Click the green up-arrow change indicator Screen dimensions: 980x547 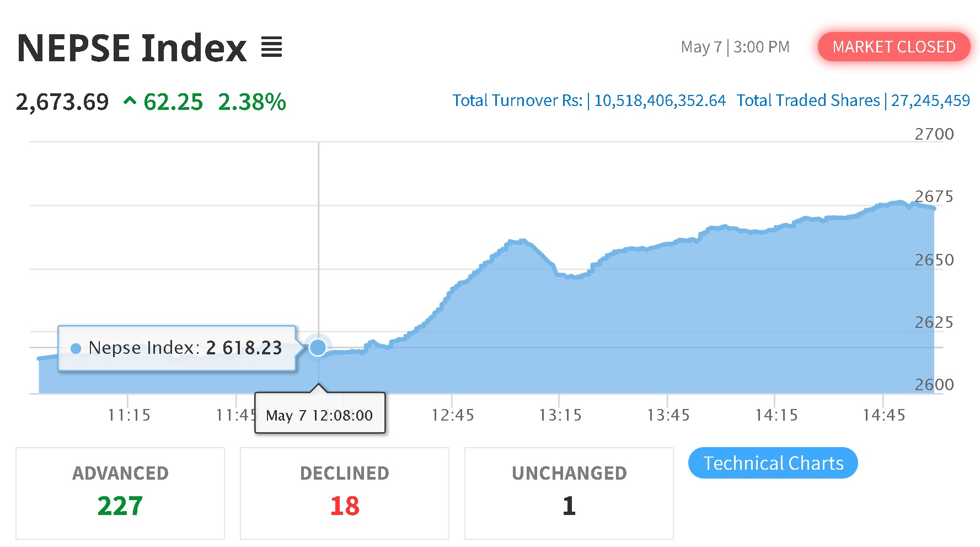(130, 101)
